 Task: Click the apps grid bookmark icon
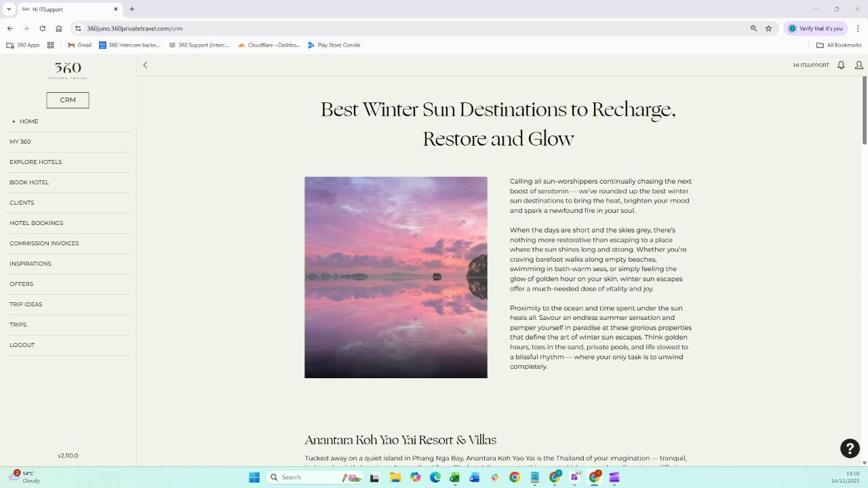tap(50, 45)
